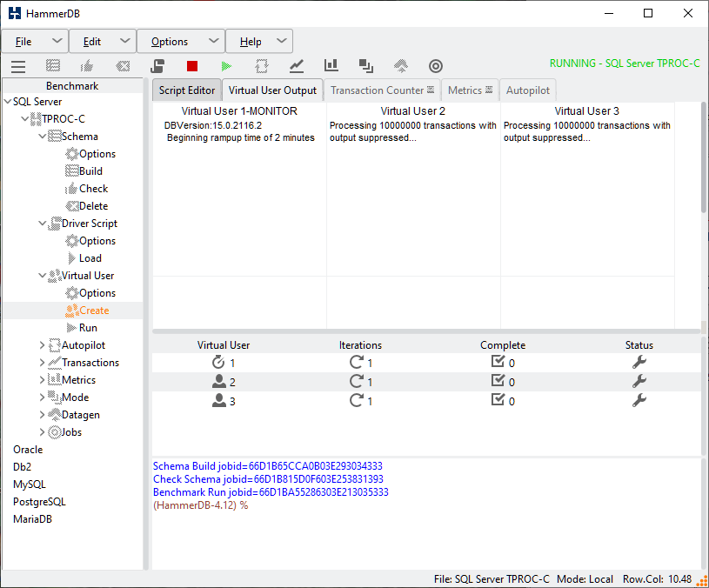Select the PostgreSQL database entry
This screenshot has height=588, width=709.
(39, 502)
